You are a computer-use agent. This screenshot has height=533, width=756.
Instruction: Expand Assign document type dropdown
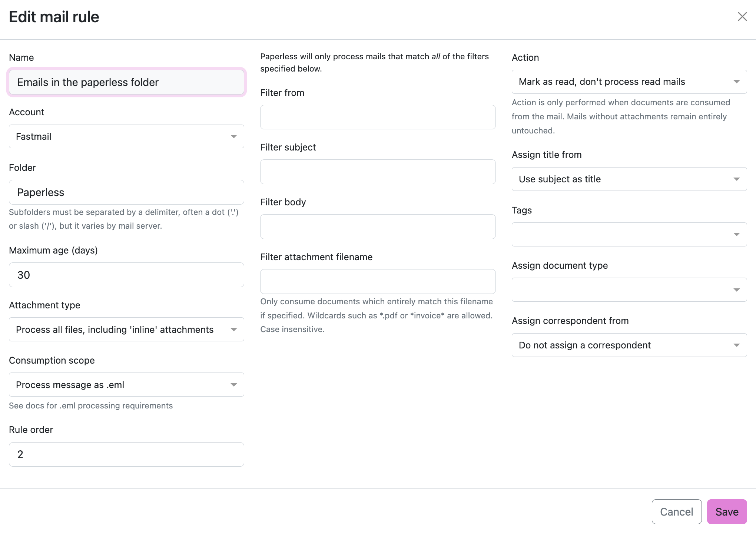(629, 289)
